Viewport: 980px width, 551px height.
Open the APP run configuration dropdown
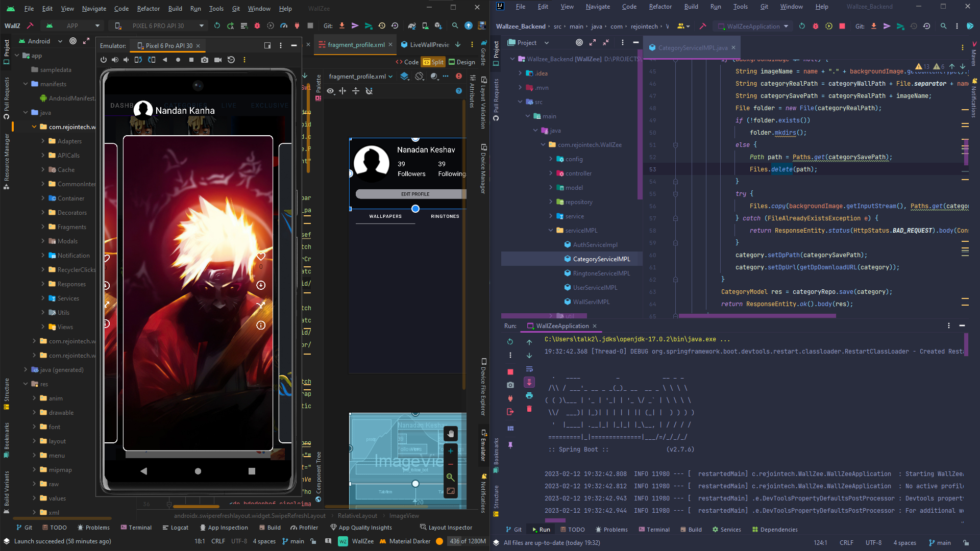pyautogui.click(x=73, y=26)
